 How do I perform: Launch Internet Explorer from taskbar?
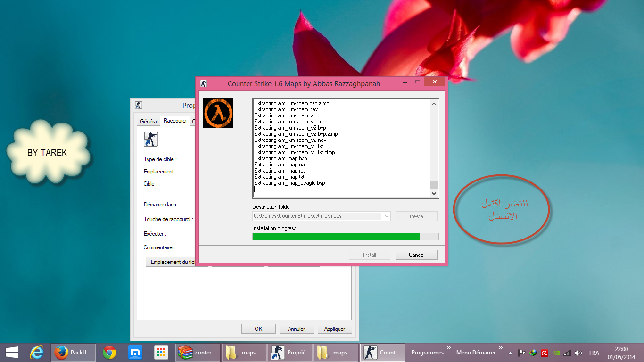tap(36, 352)
